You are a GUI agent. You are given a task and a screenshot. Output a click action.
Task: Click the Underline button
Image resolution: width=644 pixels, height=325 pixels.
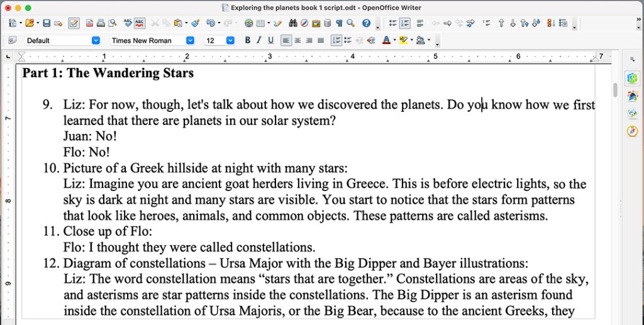[x=270, y=40]
